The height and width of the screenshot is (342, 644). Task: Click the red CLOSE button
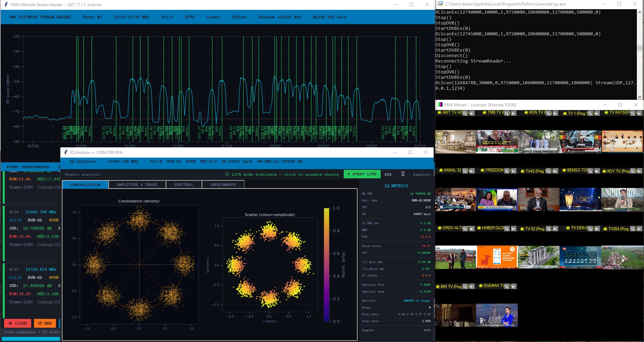pos(18,323)
